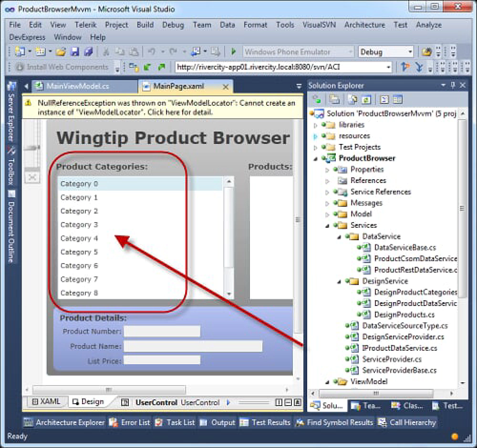The width and height of the screenshot is (477, 448).
Task: Select DataServiceBase.cs file
Action: 405,247
